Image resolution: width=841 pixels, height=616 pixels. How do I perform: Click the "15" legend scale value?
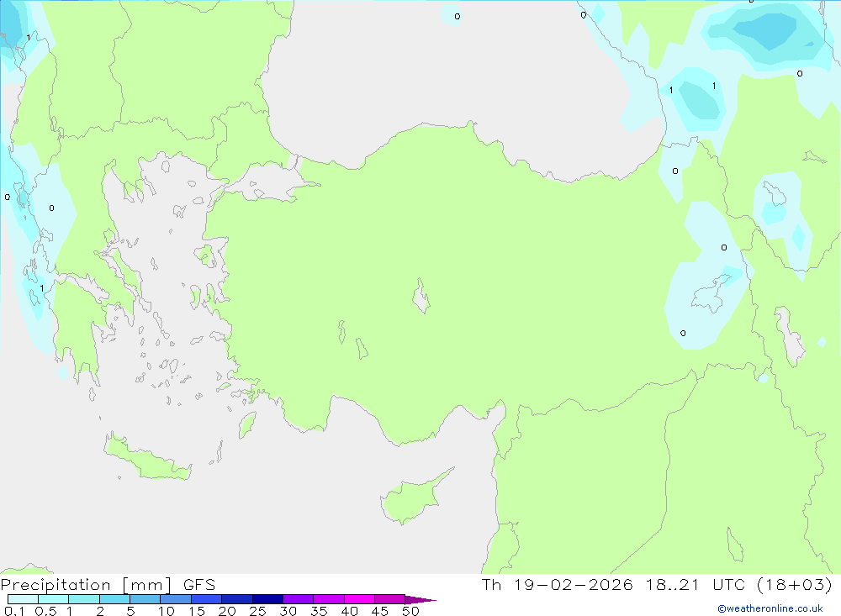[197, 611]
